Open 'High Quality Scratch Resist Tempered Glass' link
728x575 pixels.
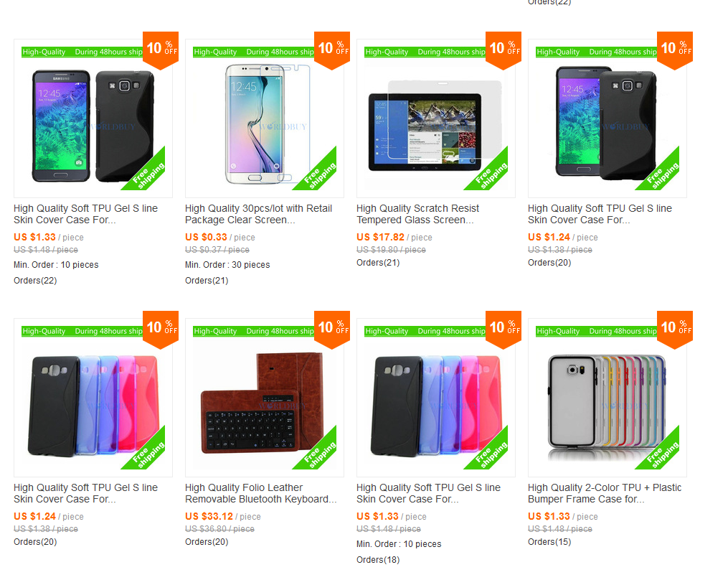click(x=417, y=214)
